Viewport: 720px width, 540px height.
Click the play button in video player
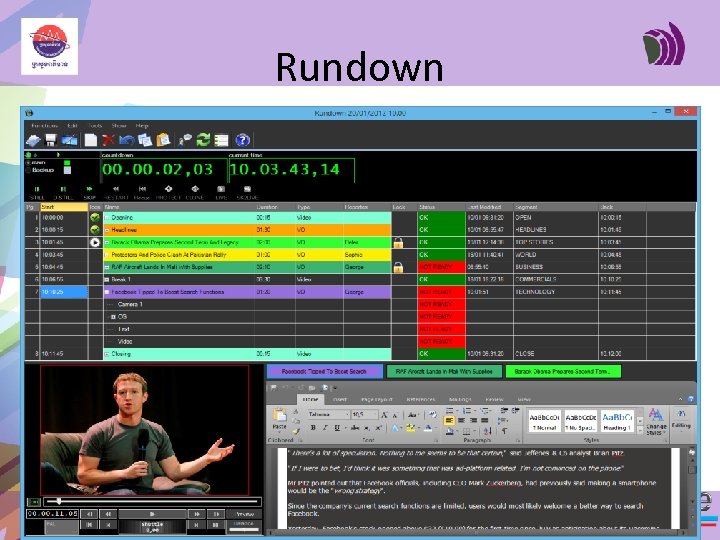tap(152, 514)
